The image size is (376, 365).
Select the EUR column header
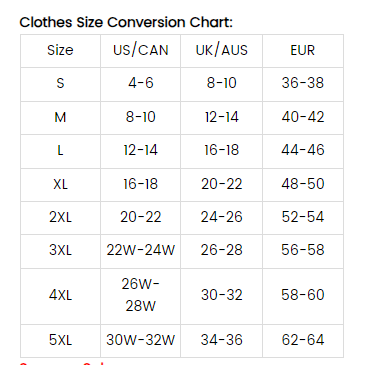point(303,50)
